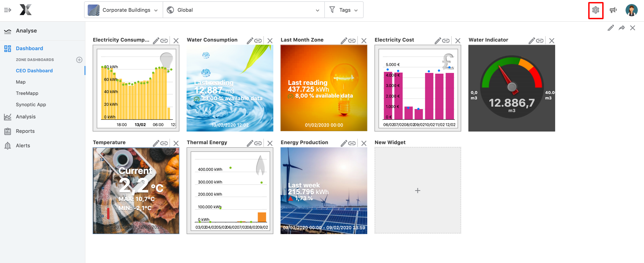Remove the Thermal Energy widget
Viewport: 644px width, 263px height.
[x=270, y=143]
